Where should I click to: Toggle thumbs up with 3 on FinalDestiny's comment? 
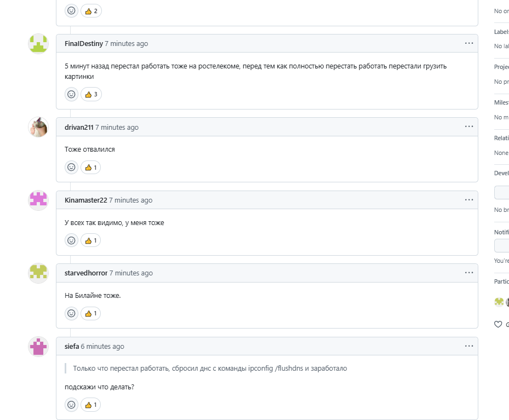[91, 94]
